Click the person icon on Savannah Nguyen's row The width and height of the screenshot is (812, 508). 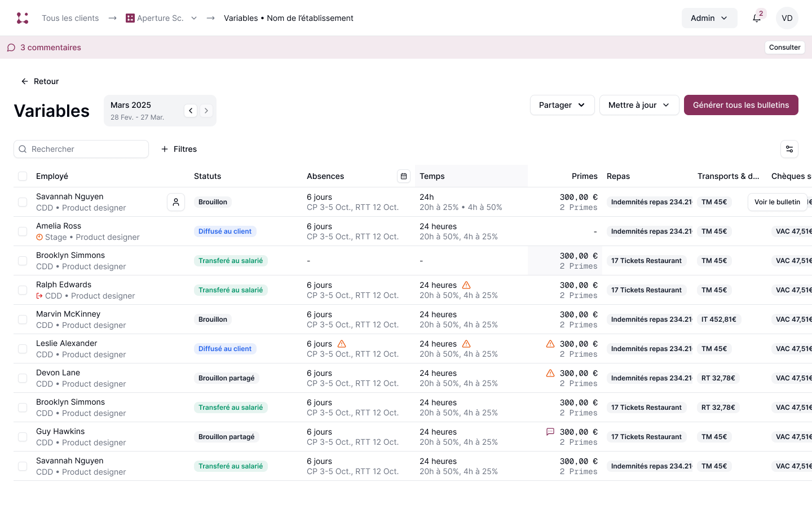click(176, 202)
